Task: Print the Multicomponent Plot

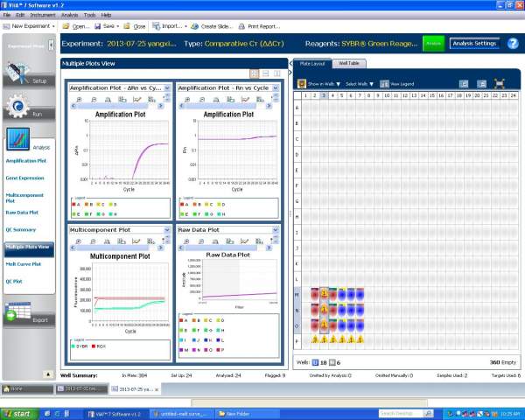Action: pyautogui.click(x=108, y=241)
